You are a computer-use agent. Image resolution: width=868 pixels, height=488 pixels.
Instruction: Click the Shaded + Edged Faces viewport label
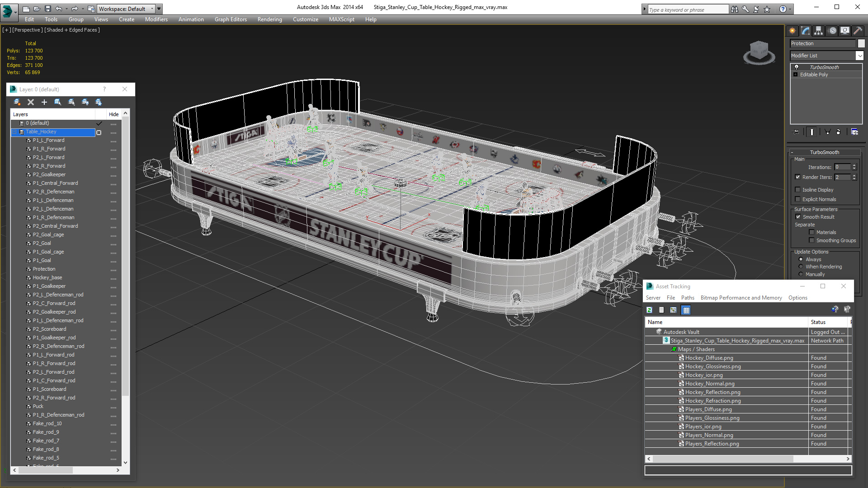[x=72, y=30]
